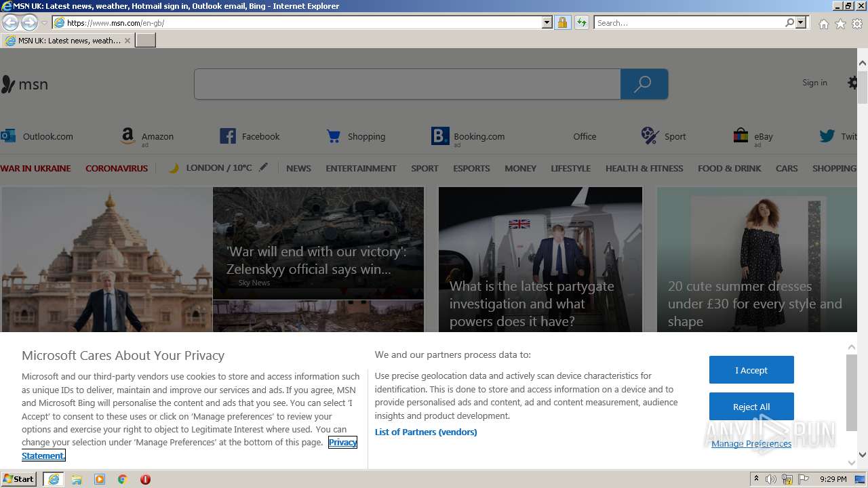Click the Internet Explorer back arrow
The width and height of the screenshot is (868, 488).
[11, 22]
